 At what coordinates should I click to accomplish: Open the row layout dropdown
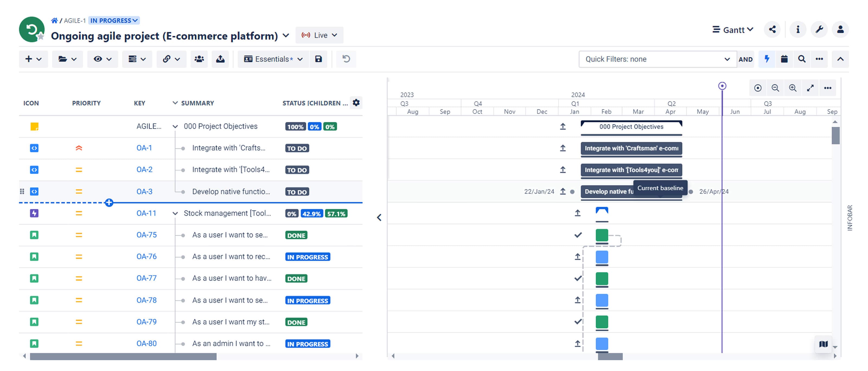pyautogui.click(x=137, y=59)
